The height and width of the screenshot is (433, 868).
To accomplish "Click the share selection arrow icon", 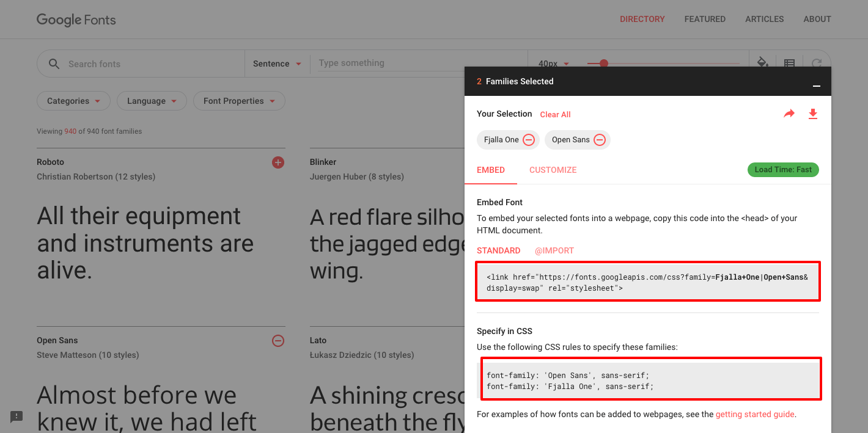I will (x=789, y=114).
